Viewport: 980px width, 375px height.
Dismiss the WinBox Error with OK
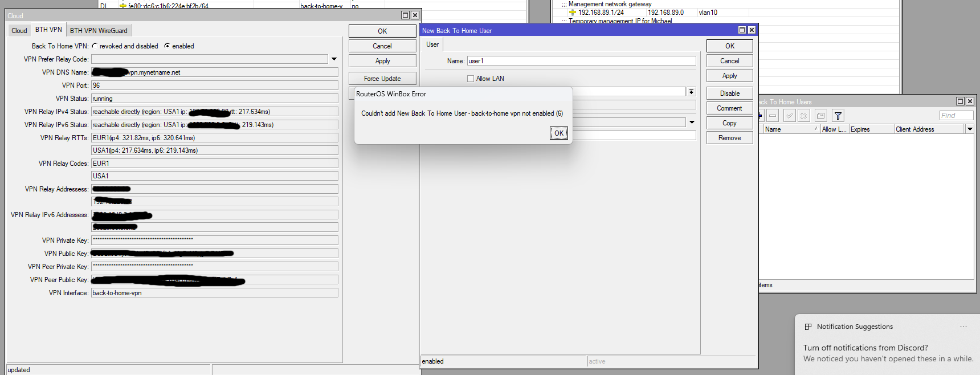559,133
